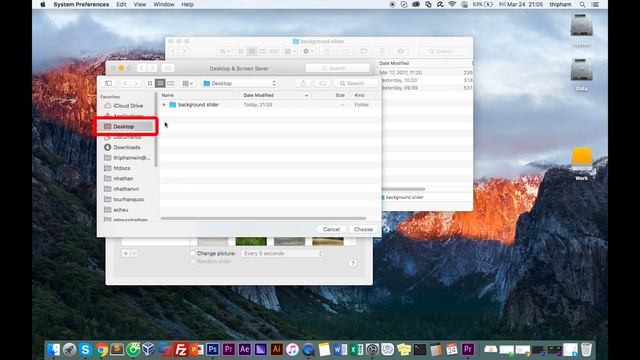The image size is (640, 360).
Task: Click the Wi-Fi menu bar icon
Action: (452, 4)
